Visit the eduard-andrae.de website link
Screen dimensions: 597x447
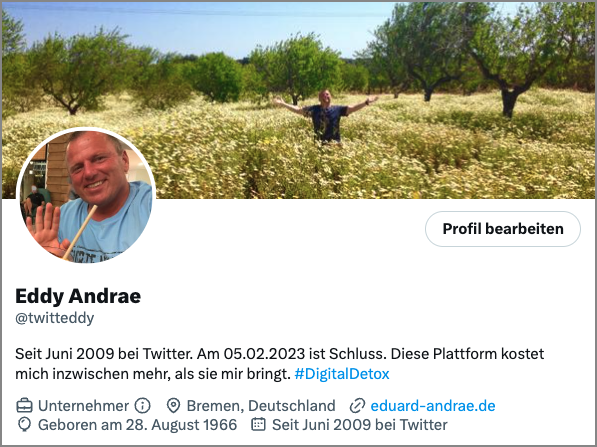[x=433, y=406]
